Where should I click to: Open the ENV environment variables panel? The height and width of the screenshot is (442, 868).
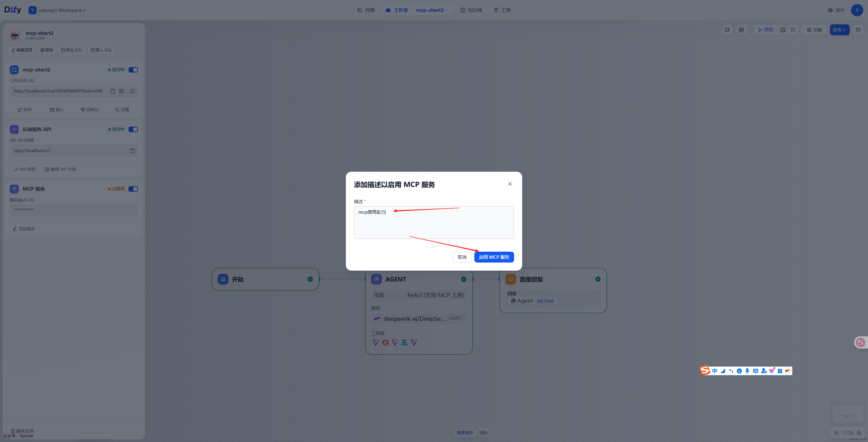[x=742, y=30]
